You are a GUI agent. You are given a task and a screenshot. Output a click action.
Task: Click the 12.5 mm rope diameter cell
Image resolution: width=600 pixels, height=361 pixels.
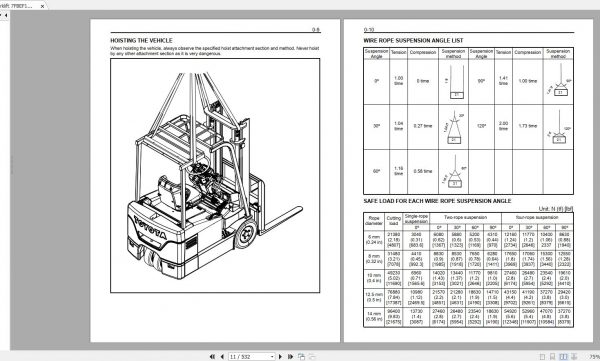tap(374, 297)
